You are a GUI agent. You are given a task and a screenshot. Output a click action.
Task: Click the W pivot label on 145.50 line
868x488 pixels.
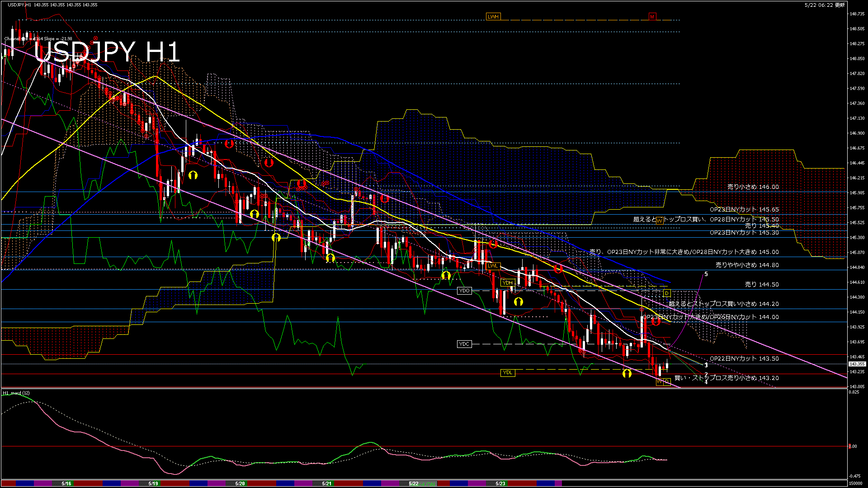coord(660,221)
